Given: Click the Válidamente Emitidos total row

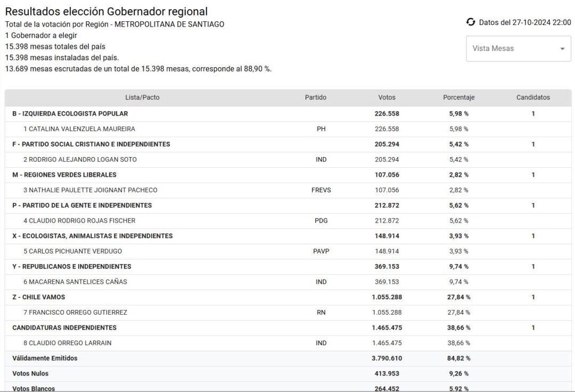Looking at the screenshot, I should [45, 358].
